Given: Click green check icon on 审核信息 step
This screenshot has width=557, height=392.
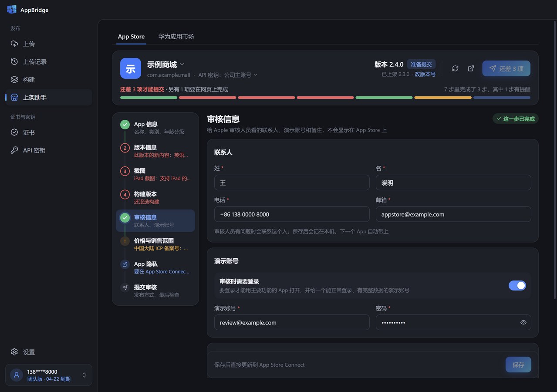Looking at the screenshot, I should click(125, 218).
